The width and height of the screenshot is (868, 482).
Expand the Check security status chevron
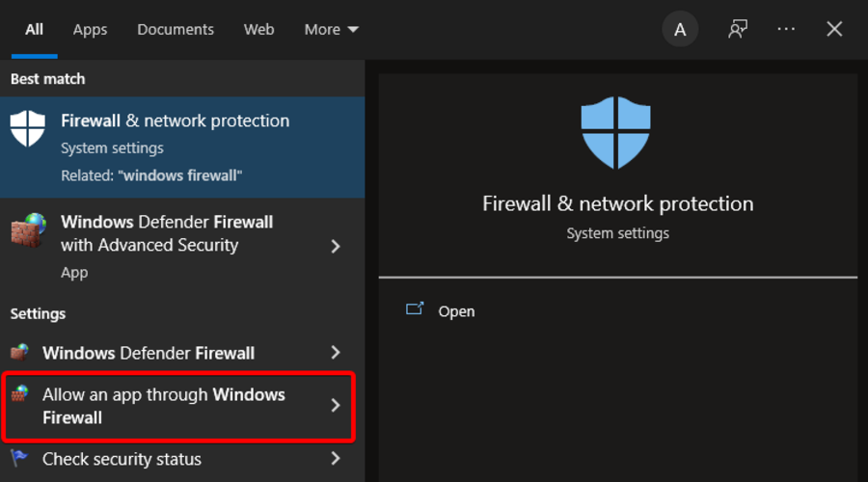click(x=336, y=459)
